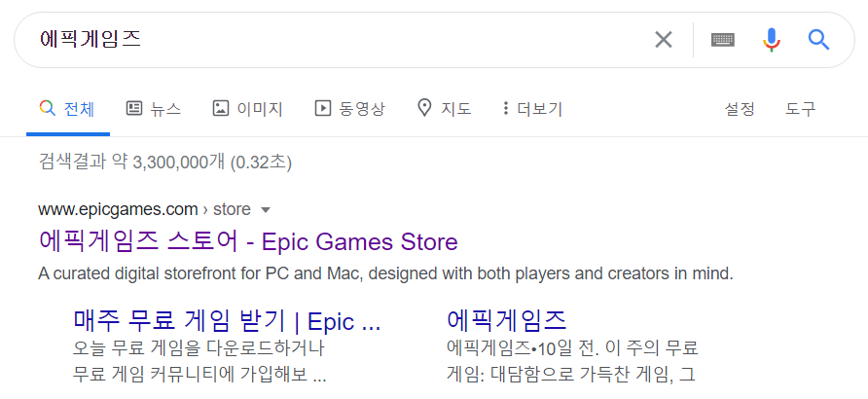Viewport: 868px width, 399px height.
Task: Start voice search with the microphone icon
Action: pyautogui.click(x=771, y=40)
